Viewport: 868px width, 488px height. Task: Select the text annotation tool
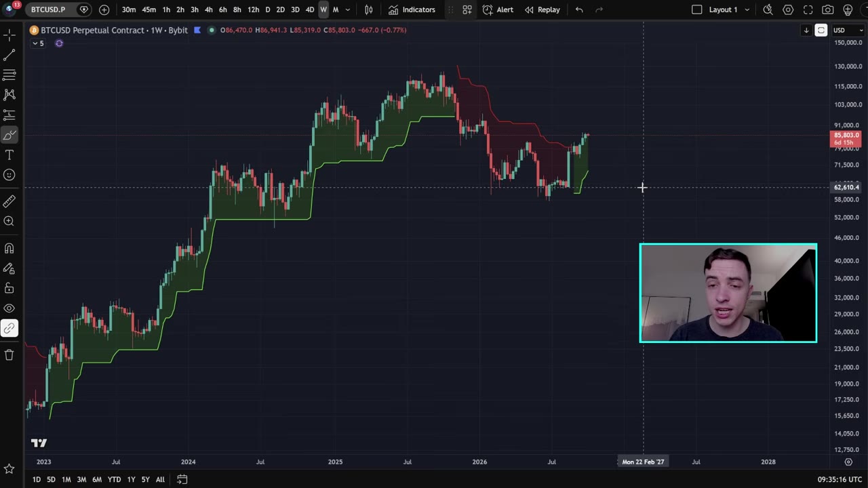pos(9,155)
